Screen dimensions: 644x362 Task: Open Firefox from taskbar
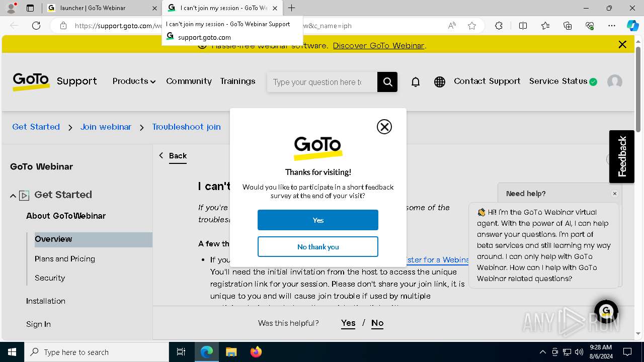256,352
